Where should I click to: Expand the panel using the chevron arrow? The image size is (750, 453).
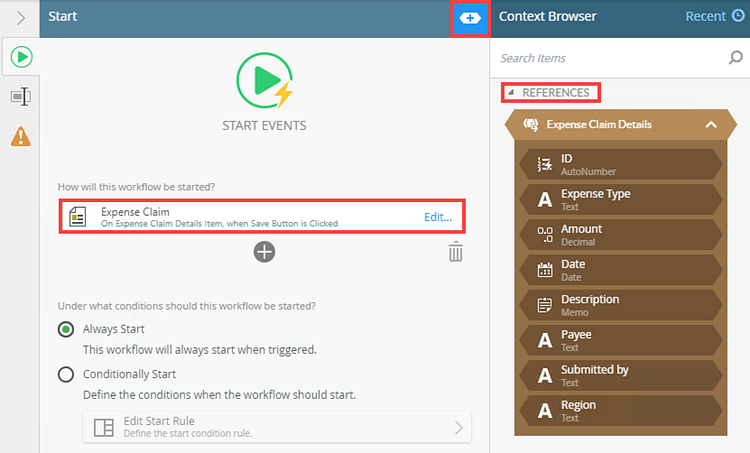click(x=21, y=18)
